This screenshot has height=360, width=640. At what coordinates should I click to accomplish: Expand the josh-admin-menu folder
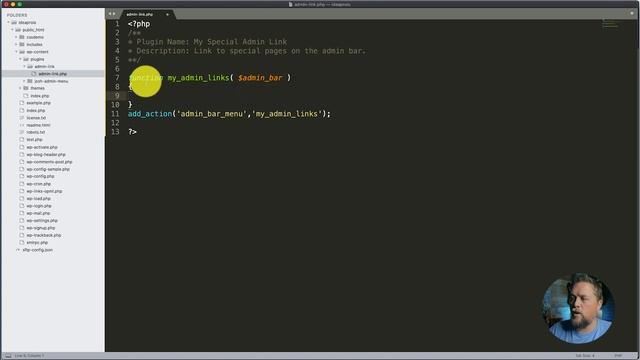pyautogui.click(x=24, y=81)
